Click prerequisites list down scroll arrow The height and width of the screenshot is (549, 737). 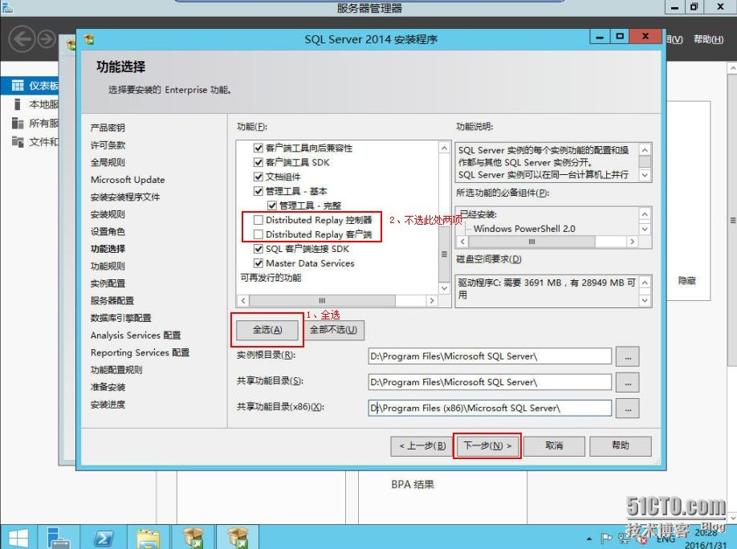pos(645,229)
